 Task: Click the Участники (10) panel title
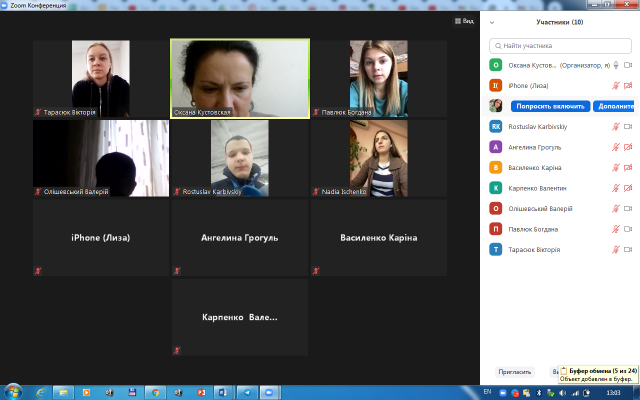[560, 22]
